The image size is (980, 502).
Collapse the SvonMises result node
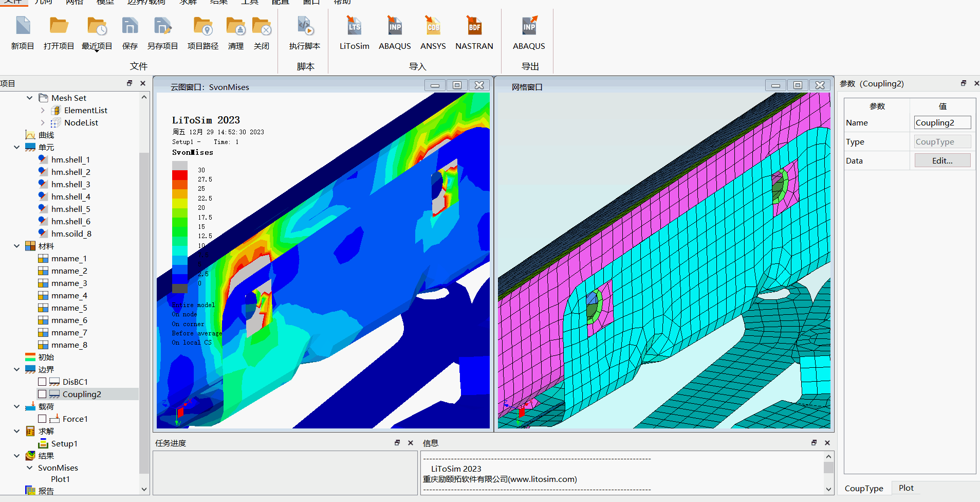[x=29, y=468]
